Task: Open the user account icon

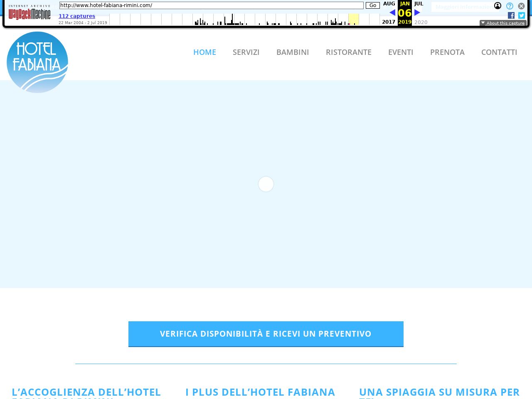Action: tap(498, 6)
